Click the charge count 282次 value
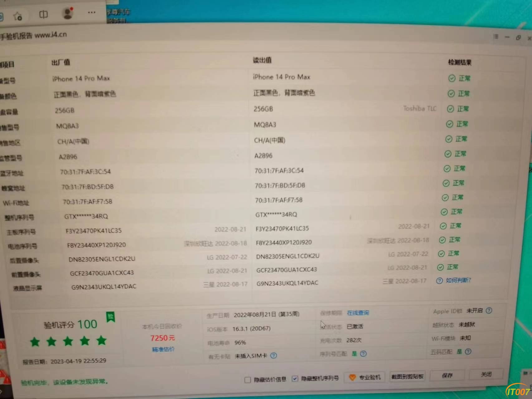 coord(354,340)
